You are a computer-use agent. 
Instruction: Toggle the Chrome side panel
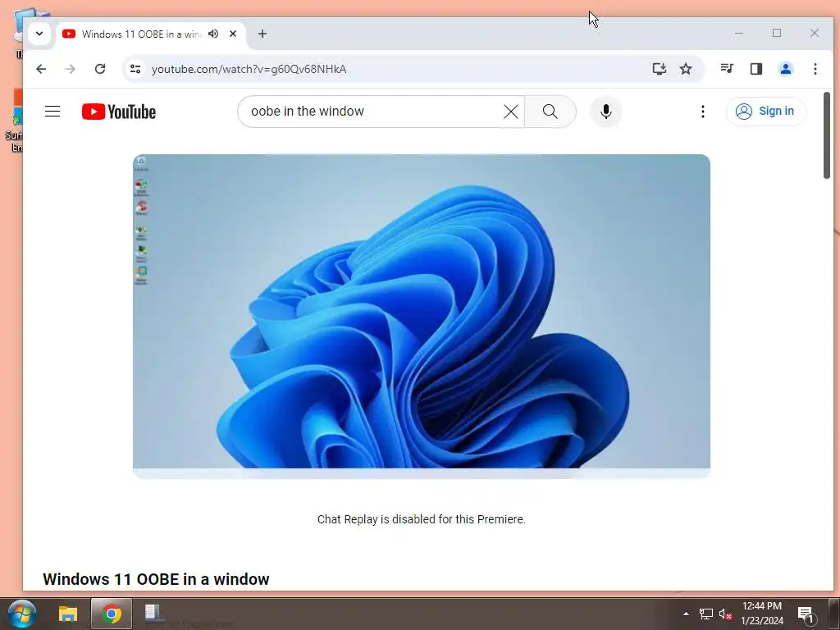756,69
